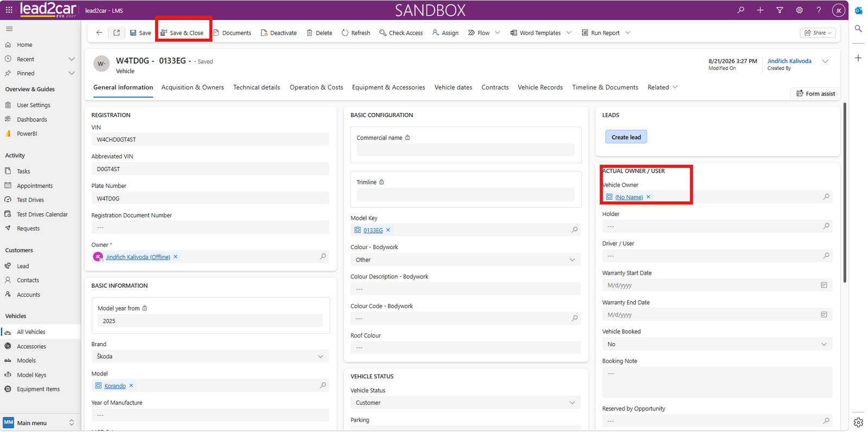Toggle the hamburger navigation menu
Screen dimensions: 868x432
[9, 29]
